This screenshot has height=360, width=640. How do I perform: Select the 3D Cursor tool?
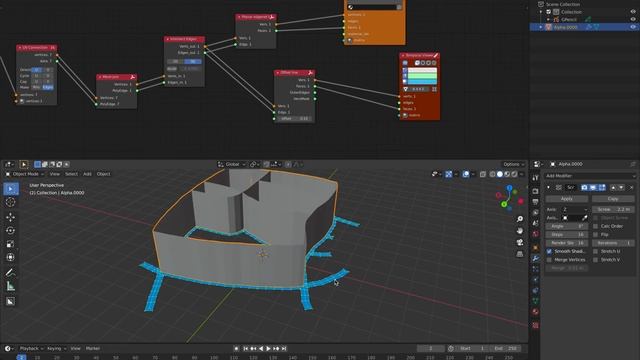(x=11, y=202)
